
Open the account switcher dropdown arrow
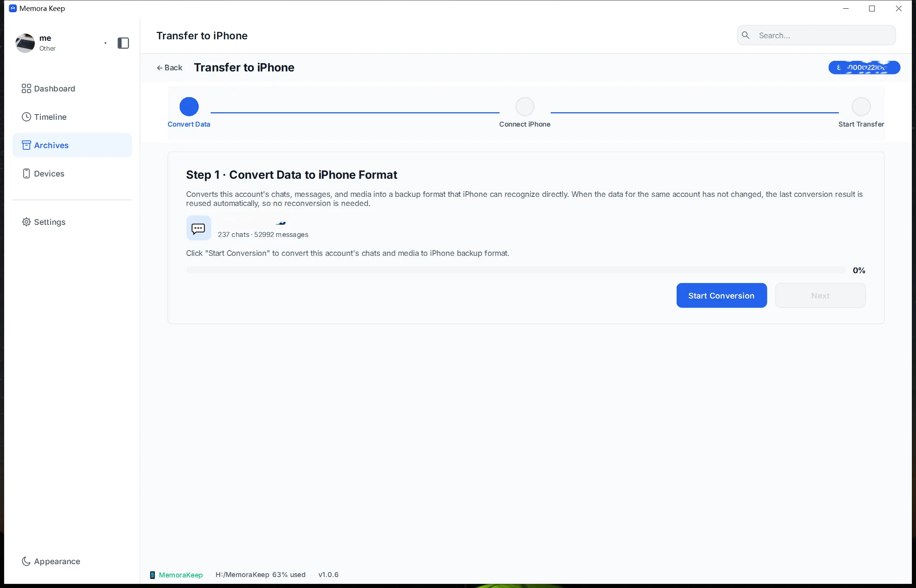[x=106, y=43]
